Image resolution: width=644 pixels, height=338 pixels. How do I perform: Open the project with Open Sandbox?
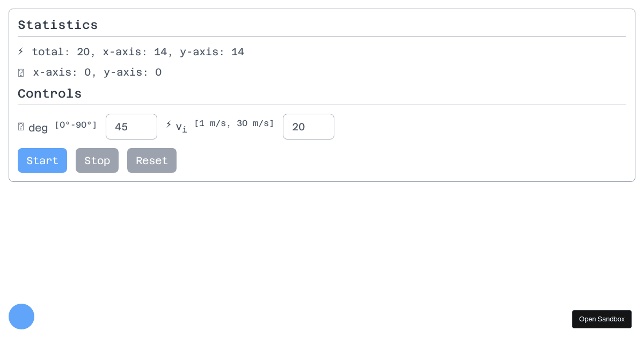602,319
